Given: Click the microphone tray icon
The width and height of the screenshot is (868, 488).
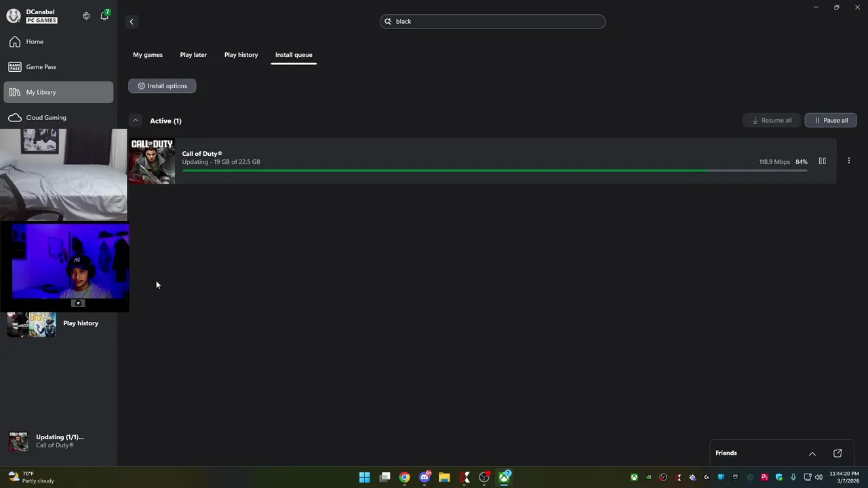Looking at the screenshot, I should click(x=793, y=477).
